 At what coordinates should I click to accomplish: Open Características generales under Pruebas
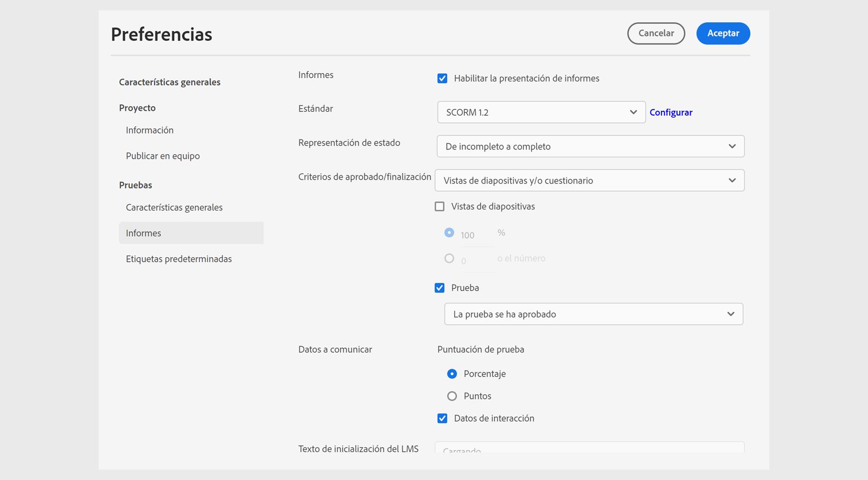pos(174,207)
